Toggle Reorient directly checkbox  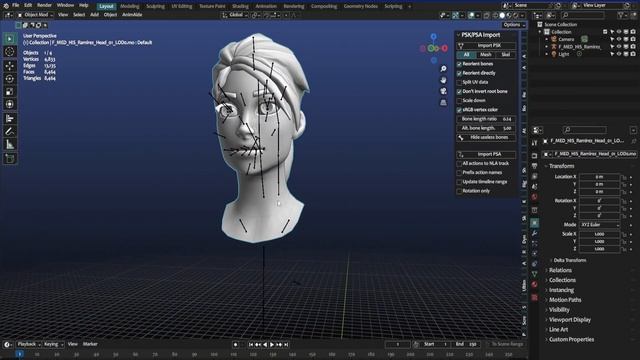459,73
